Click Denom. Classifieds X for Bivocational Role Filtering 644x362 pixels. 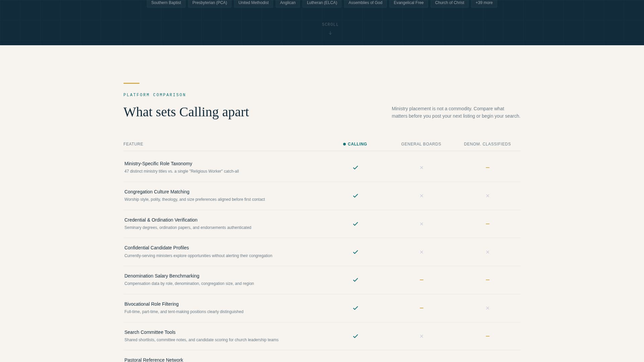488,308
